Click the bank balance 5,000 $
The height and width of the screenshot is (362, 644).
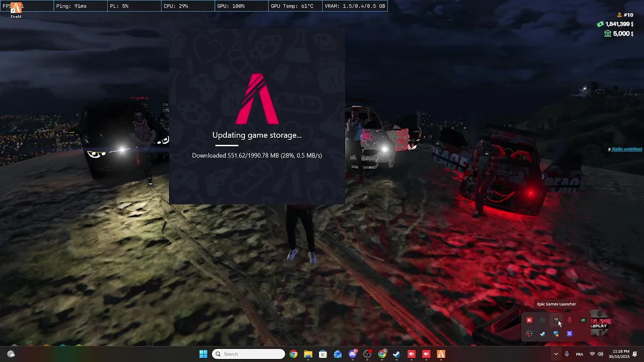(x=619, y=34)
